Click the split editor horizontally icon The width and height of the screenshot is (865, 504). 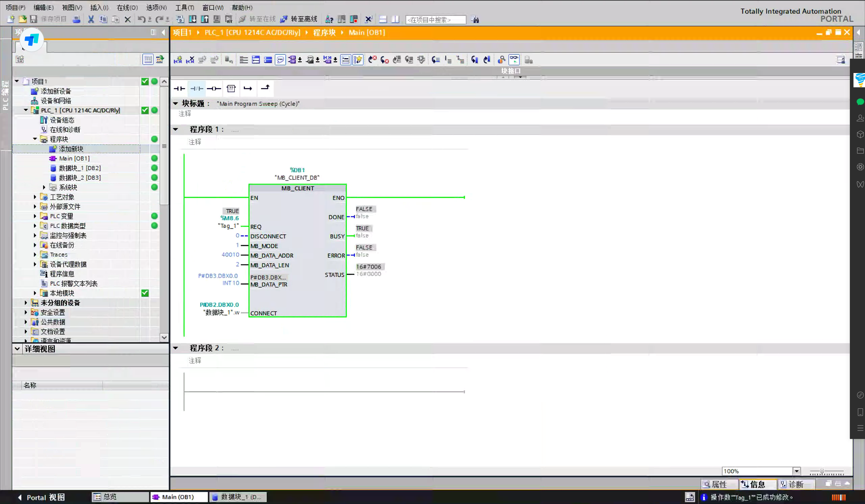pyautogui.click(x=383, y=19)
